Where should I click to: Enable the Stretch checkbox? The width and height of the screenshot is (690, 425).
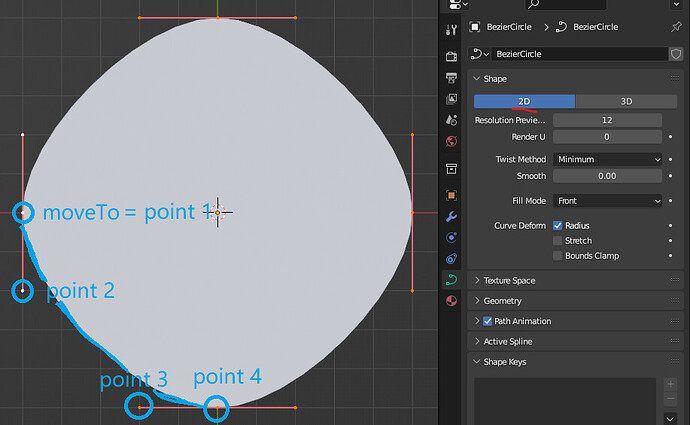tap(558, 241)
